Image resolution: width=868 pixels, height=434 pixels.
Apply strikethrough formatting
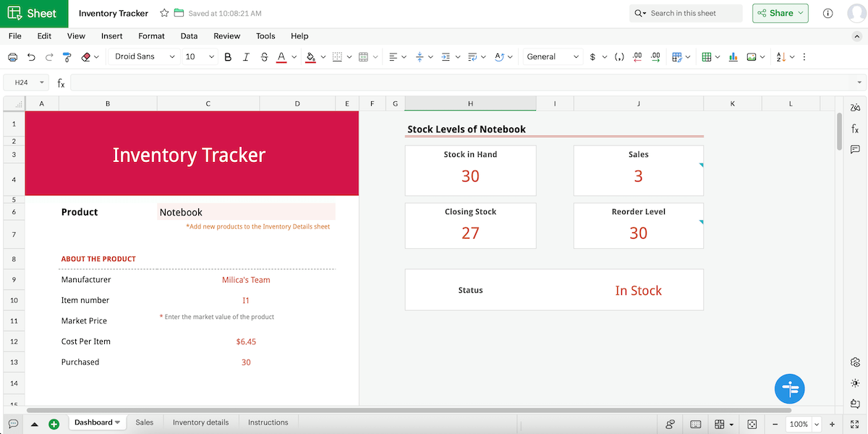263,56
